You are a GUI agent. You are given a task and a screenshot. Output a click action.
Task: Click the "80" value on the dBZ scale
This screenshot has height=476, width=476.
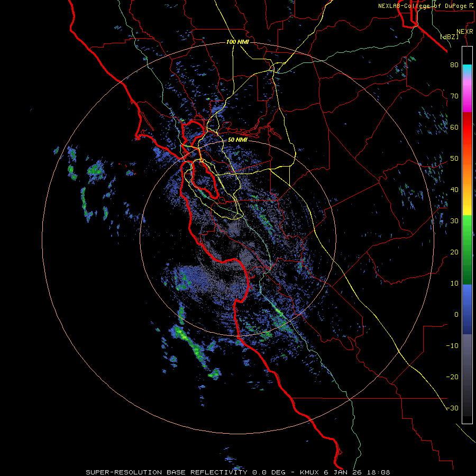coord(454,65)
